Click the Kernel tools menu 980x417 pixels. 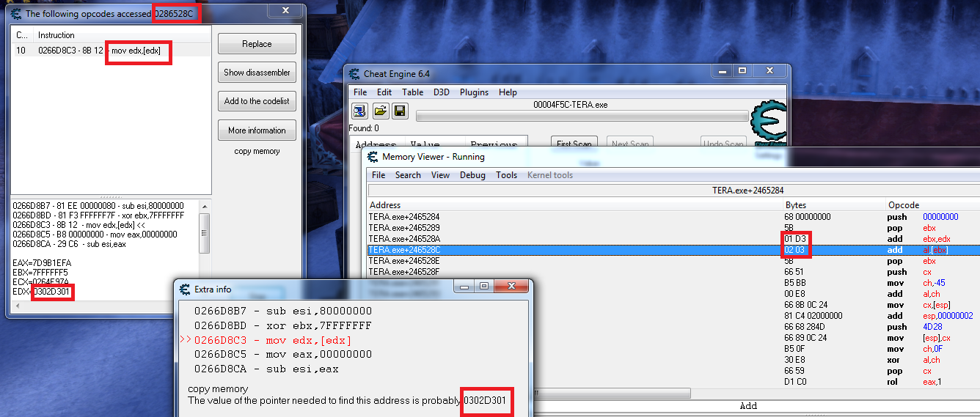[550, 175]
